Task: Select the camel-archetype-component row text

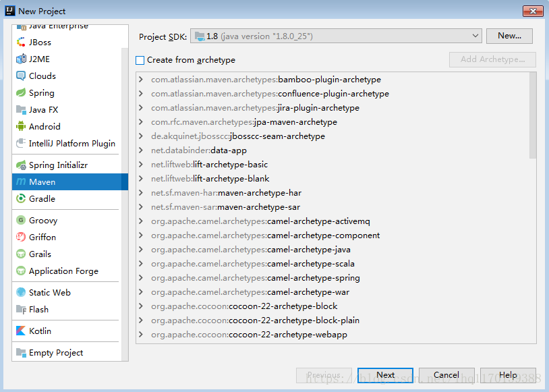Action: click(x=266, y=235)
